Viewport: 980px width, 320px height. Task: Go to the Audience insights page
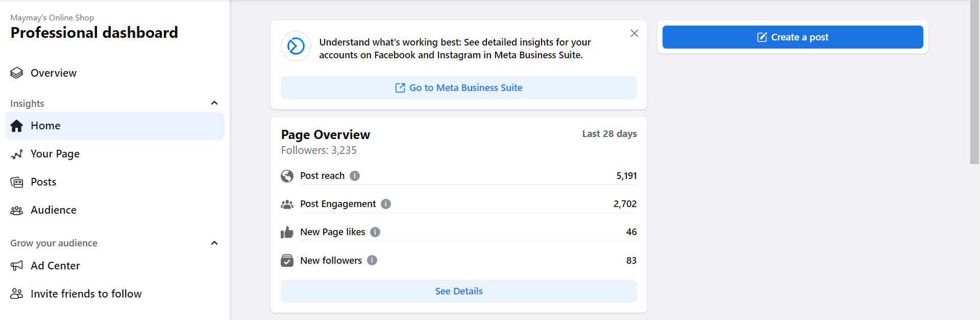[53, 210]
